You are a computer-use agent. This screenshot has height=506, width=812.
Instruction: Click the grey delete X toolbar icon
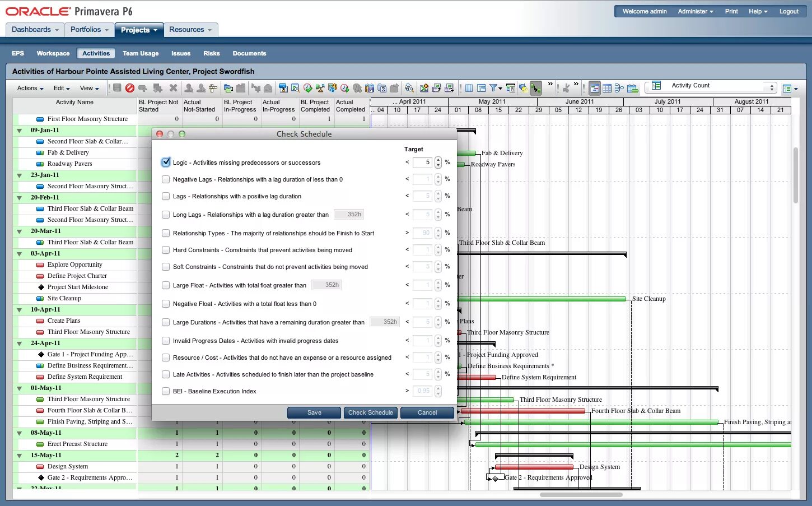173,88
